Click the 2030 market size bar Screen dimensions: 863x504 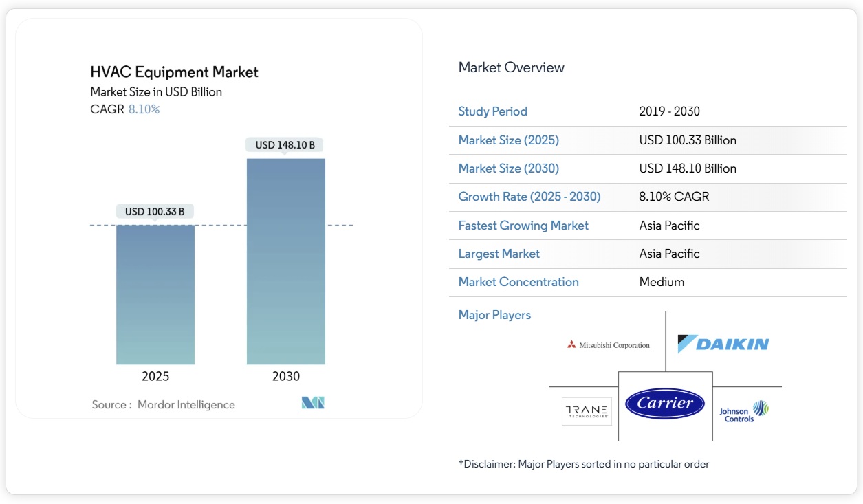(286, 261)
